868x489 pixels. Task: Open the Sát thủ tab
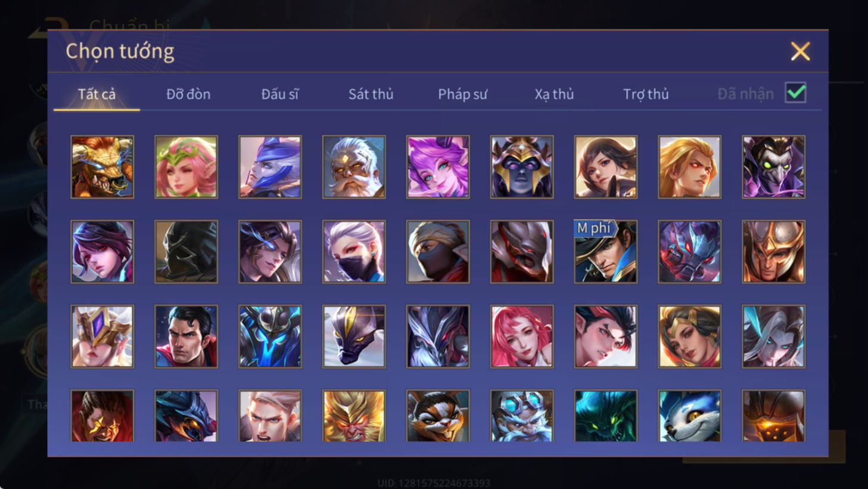tap(371, 94)
